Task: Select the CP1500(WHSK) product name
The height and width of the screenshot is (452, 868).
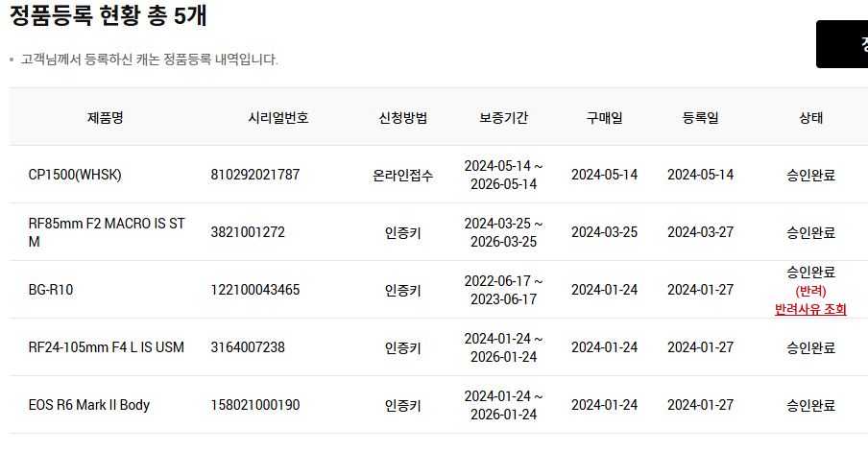Action: coord(75,175)
